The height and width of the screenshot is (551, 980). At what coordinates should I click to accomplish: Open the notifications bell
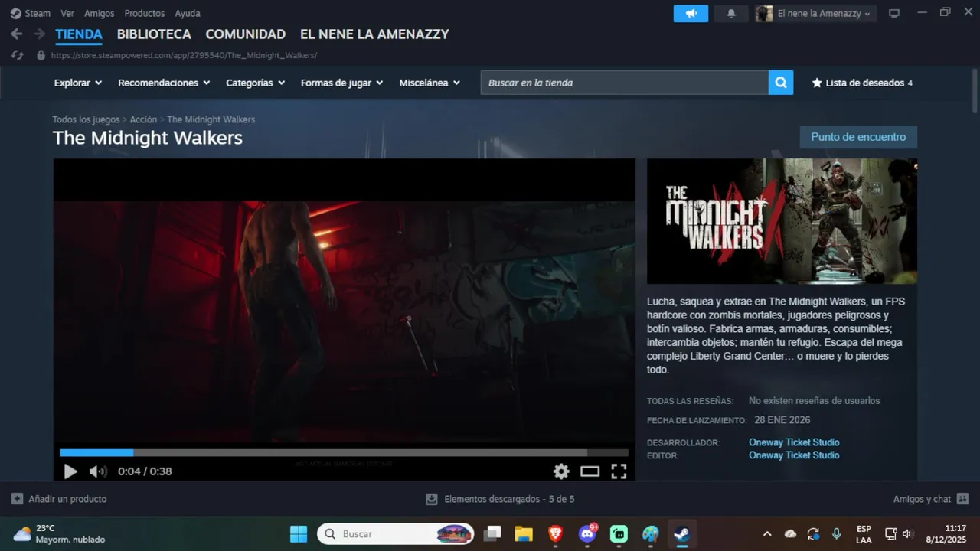pyautogui.click(x=731, y=14)
